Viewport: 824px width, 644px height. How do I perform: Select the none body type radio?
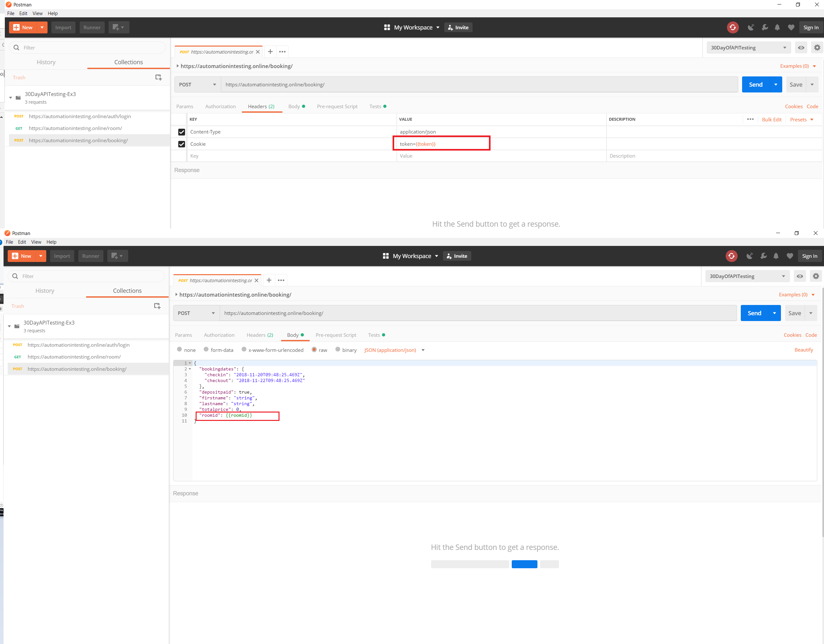point(180,350)
